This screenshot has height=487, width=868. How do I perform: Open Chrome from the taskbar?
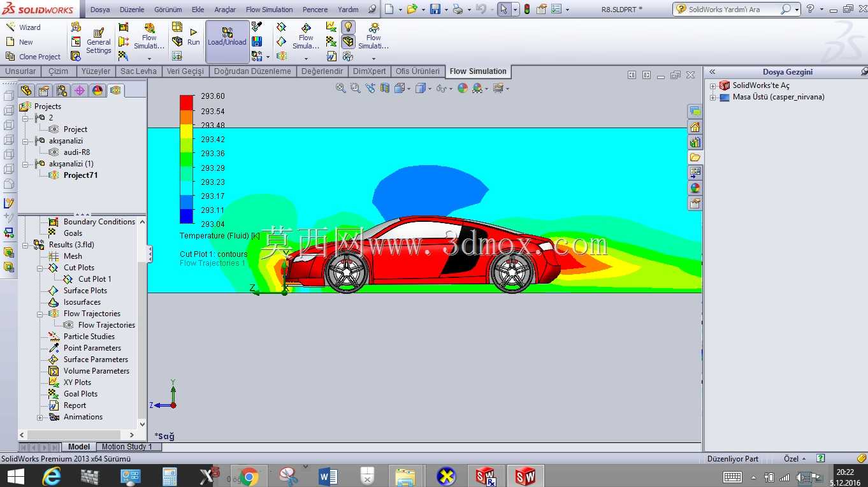tap(249, 476)
